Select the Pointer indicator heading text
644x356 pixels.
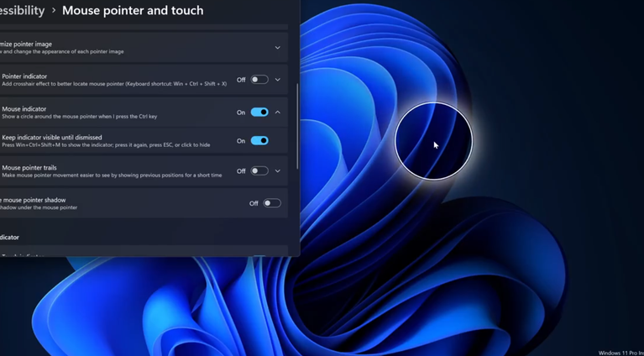[x=24, y=76]
